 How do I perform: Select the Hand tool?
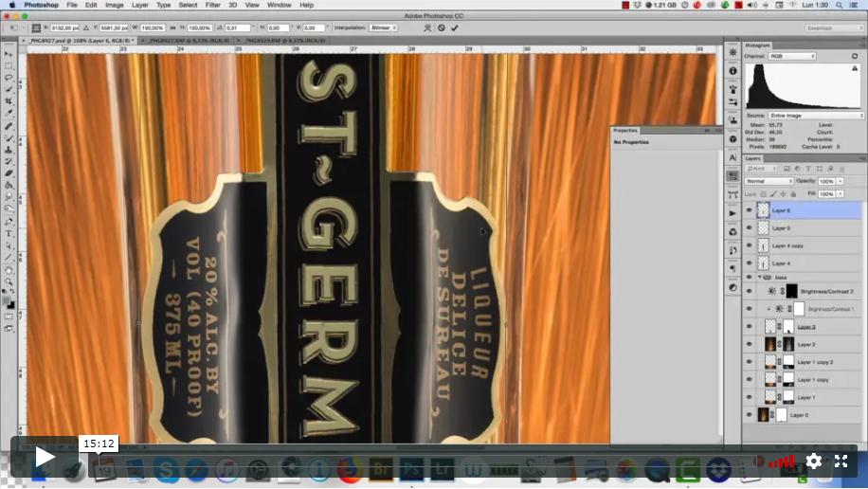[x=9, y=270]
